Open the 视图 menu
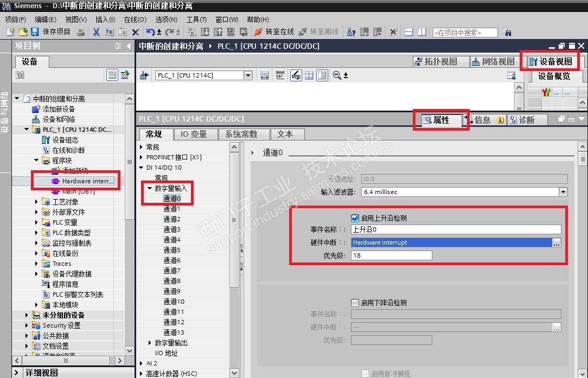This screenshot has height=378, width=588. point(76,20)
